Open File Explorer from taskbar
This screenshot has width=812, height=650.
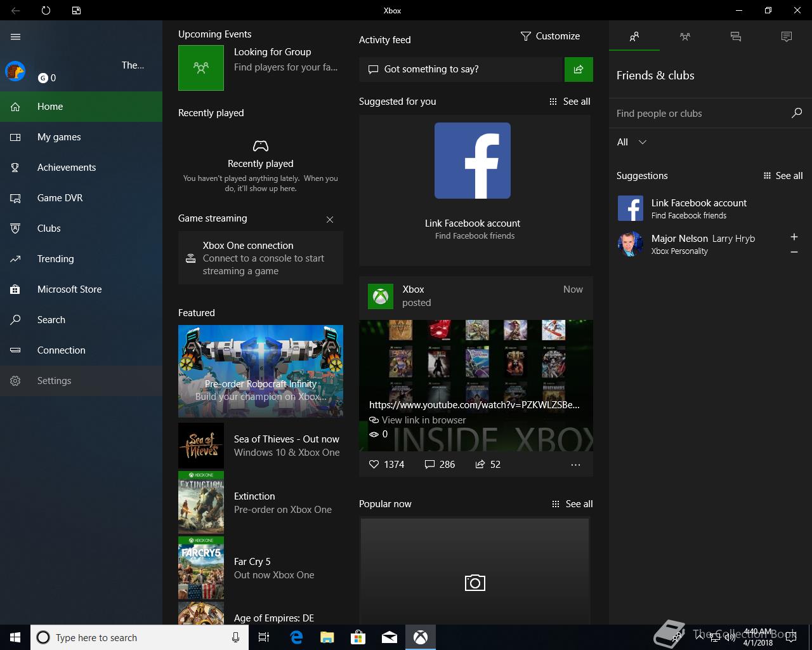point(327,637)
